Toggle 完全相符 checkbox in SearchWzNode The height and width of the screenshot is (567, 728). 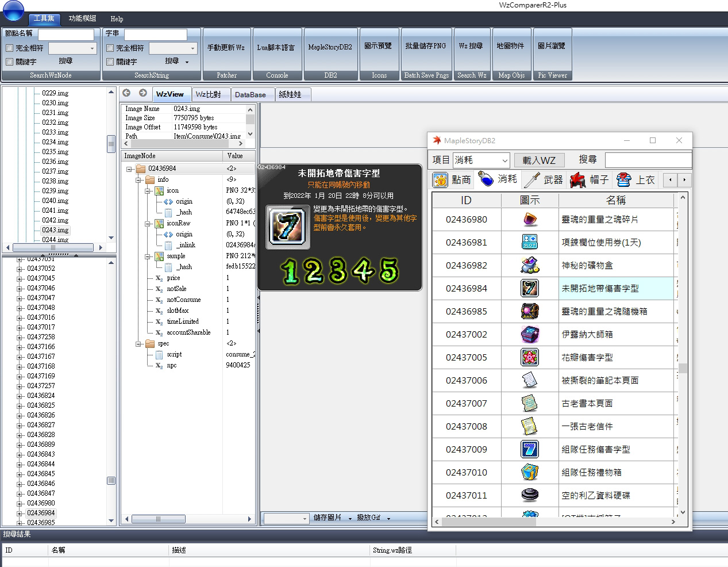[9, 48]
